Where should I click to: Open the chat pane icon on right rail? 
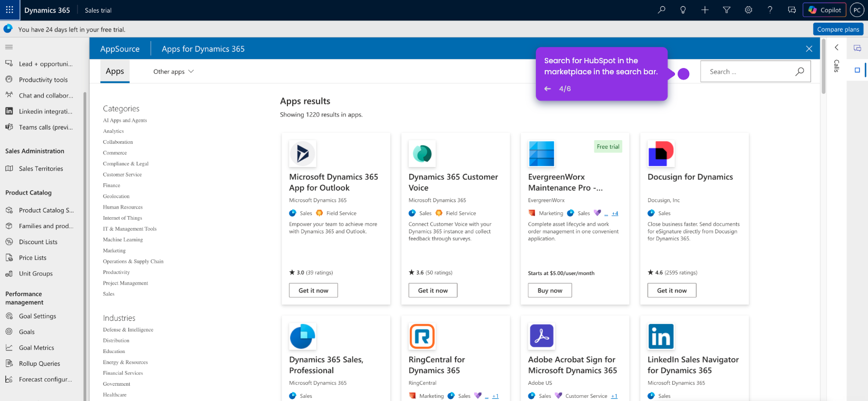(857, 48)
